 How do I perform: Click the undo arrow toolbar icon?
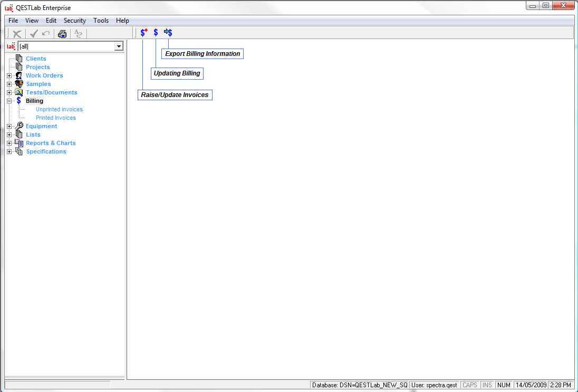click(x=46, y=34)
